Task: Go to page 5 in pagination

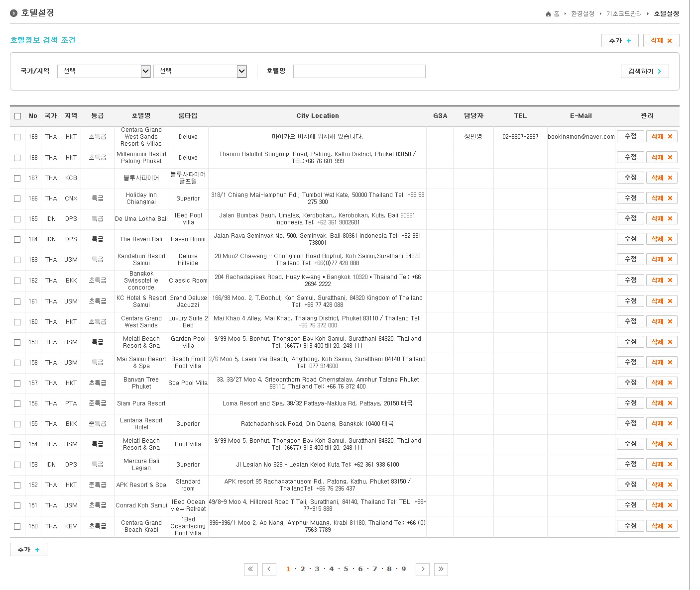Action: [x=346, y=569]
